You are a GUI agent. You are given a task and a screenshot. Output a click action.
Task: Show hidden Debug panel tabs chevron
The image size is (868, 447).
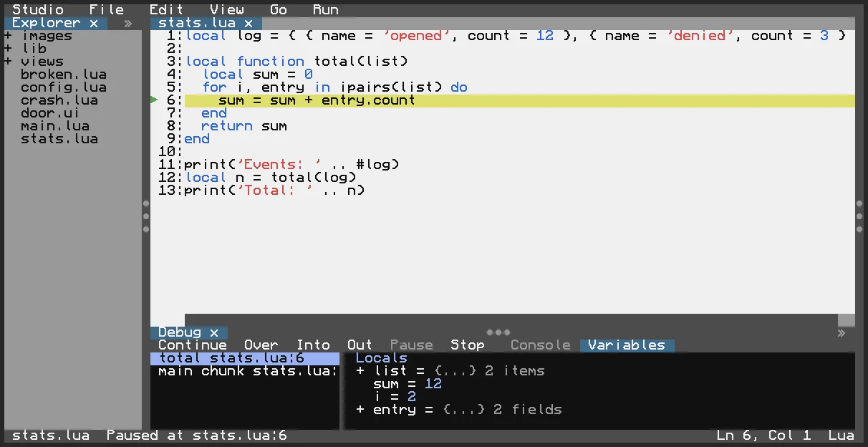tap(842, 332)
